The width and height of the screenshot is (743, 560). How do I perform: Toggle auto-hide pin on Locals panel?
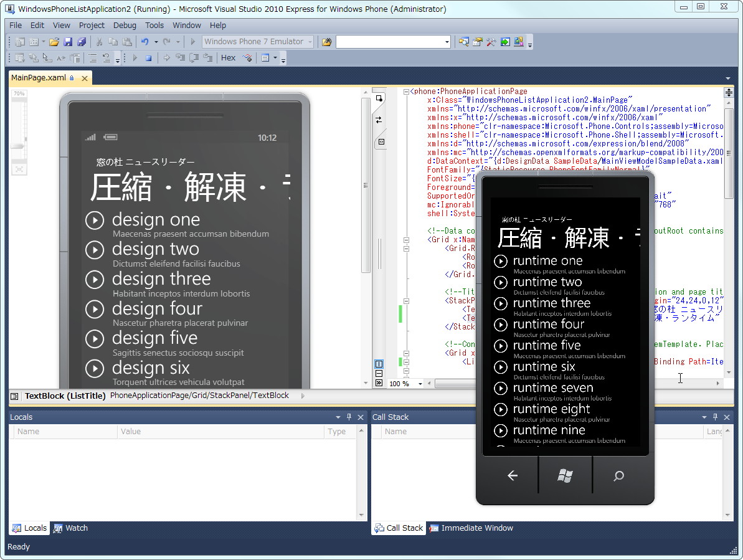(349, 417)
